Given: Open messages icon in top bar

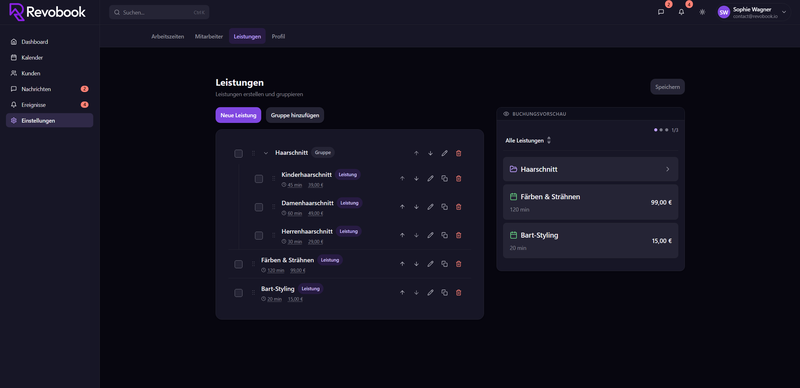Looking at the screenshot, I should (661, 12).
